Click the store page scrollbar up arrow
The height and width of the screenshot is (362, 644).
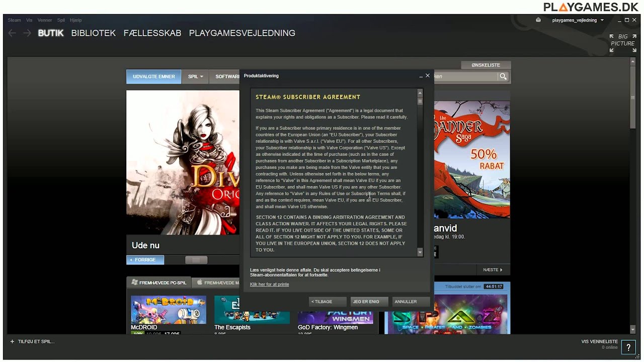pyautogui.click(x=633, y=62)
